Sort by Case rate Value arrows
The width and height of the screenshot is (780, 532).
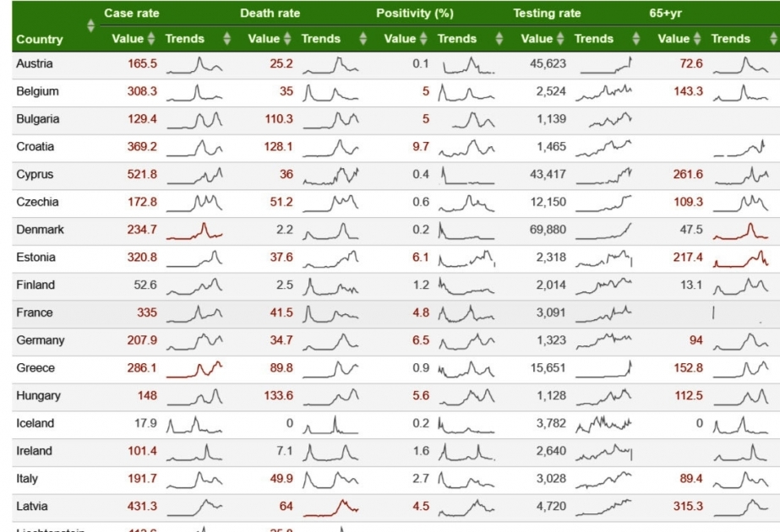(151, 39)
